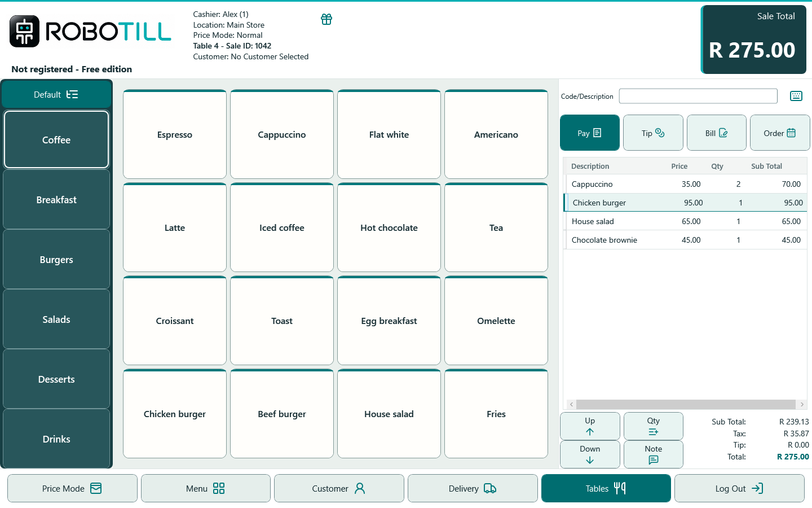Move selected line Up
Screen dimensions: 812x508
(x=590, y=426)
